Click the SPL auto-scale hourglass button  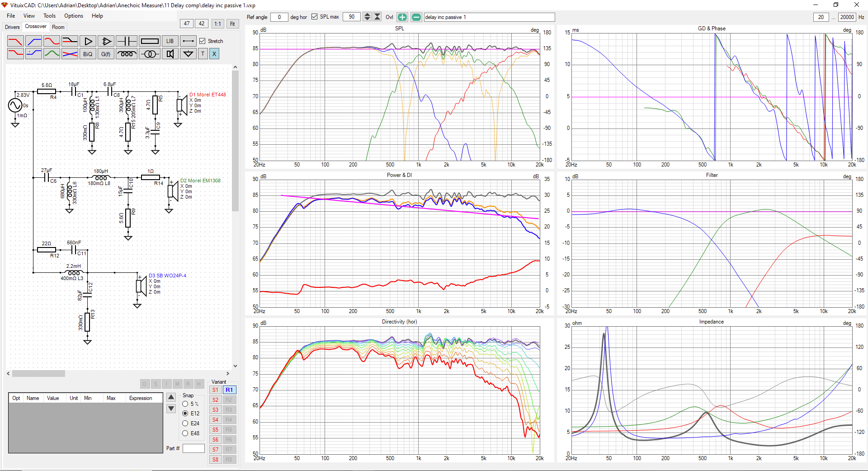(377, 17)
